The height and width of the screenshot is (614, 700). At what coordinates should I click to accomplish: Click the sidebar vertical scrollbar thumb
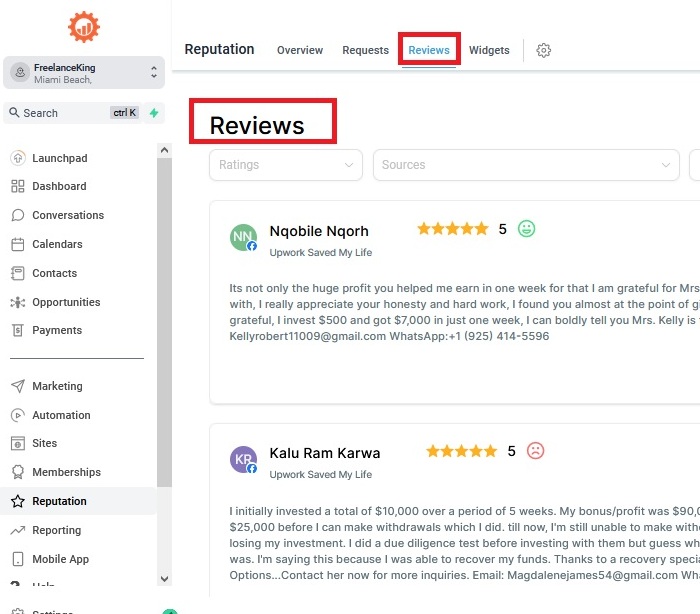click(164, 322)
